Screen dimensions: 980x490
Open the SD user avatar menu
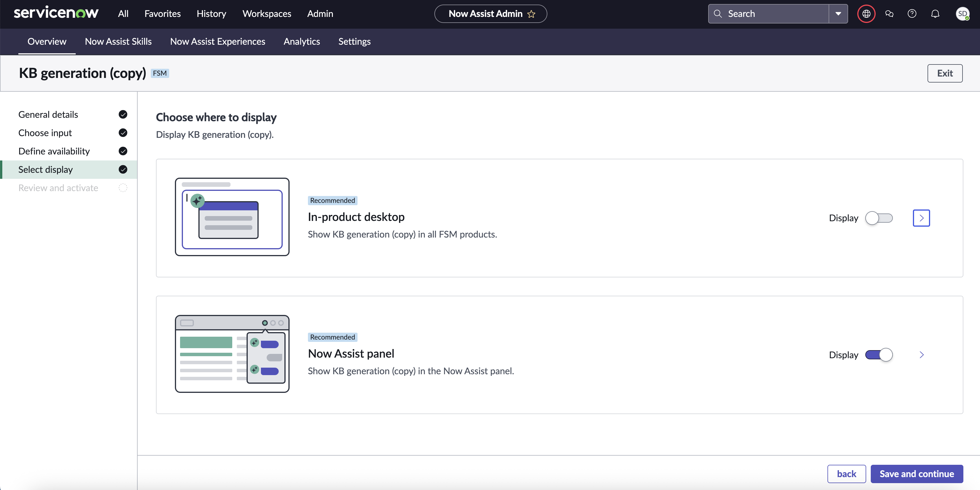coord(963,14)
